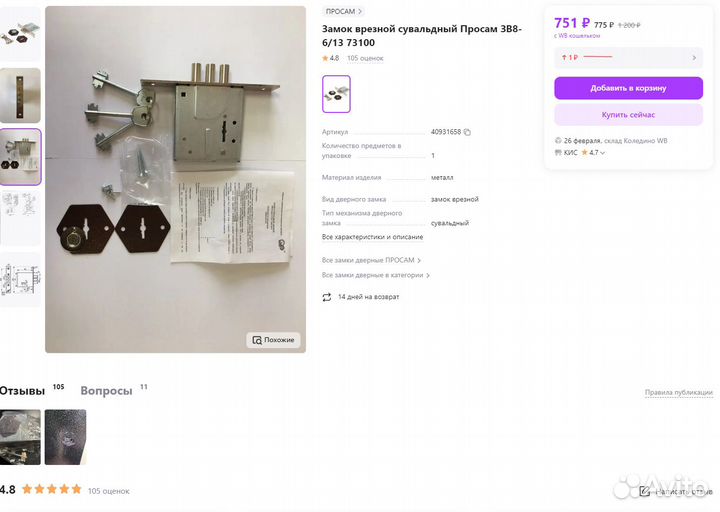This screenshot has height=512, width=720.
Task: Expand the КИС seller rating chevron
Action: click(x=602, y=153)
